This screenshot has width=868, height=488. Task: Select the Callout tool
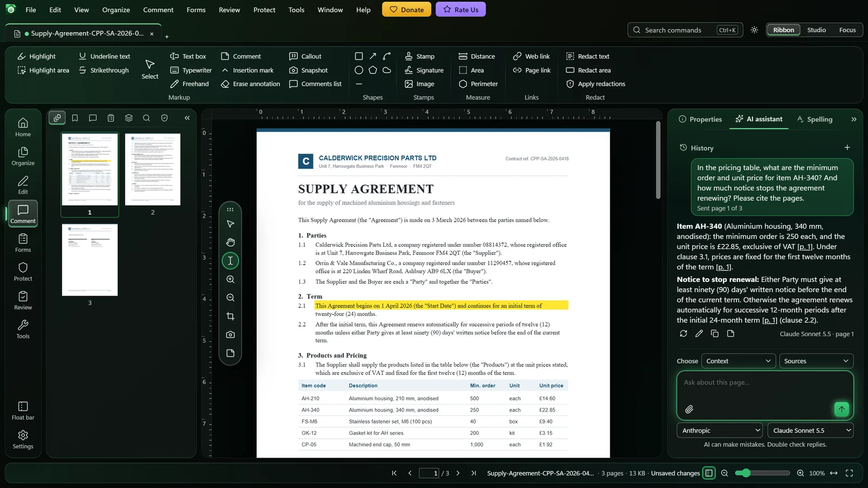pos(305,56)
